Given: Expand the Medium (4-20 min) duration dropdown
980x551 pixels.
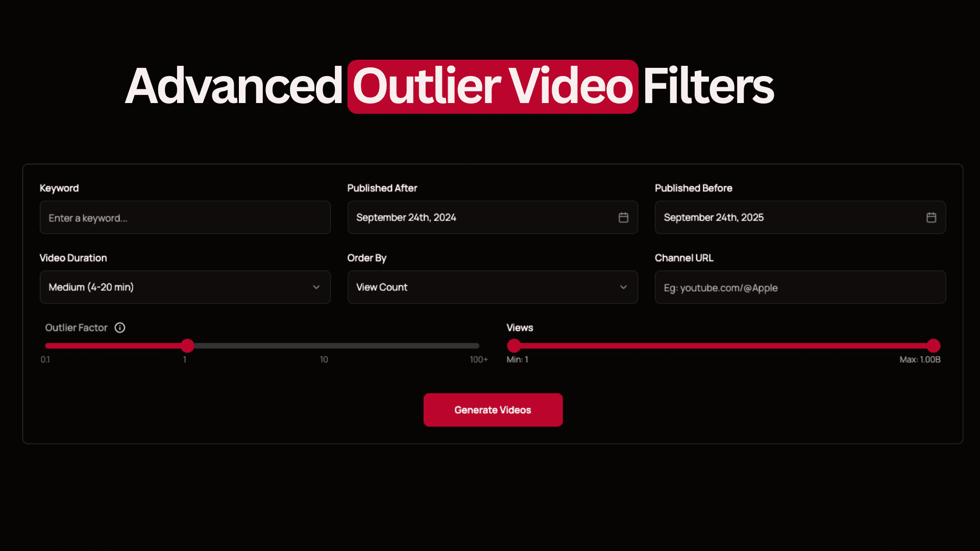Looking at the screenshot, I should tap(185, 287).
